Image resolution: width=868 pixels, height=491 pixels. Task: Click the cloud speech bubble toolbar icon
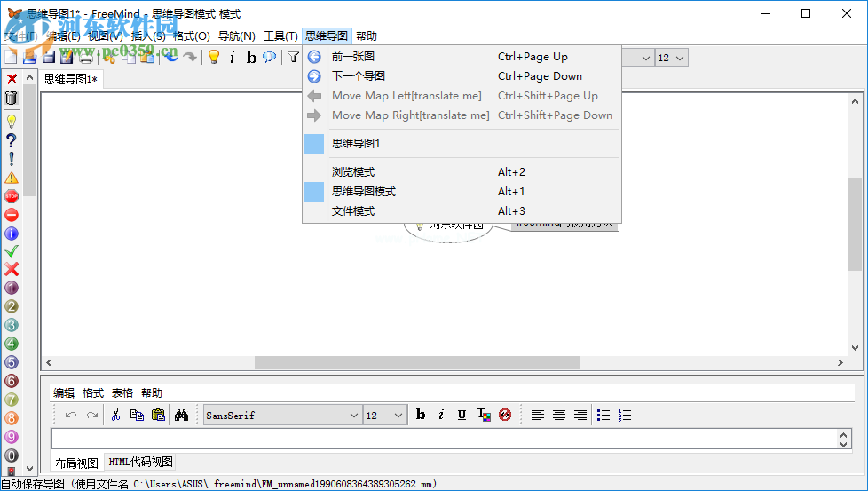pyautogui.click(x=269, y=57)
